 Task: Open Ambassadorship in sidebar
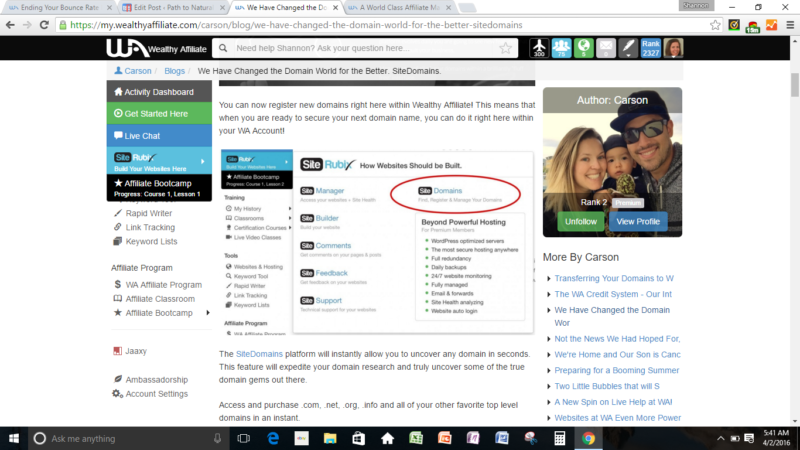point(156,380)
